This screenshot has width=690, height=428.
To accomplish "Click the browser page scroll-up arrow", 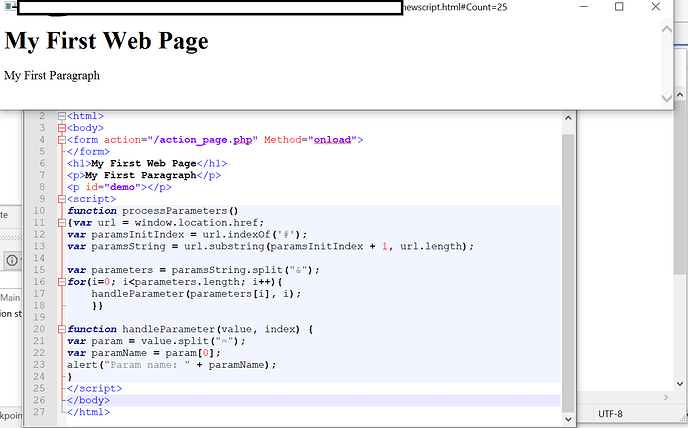I will 667,29.
